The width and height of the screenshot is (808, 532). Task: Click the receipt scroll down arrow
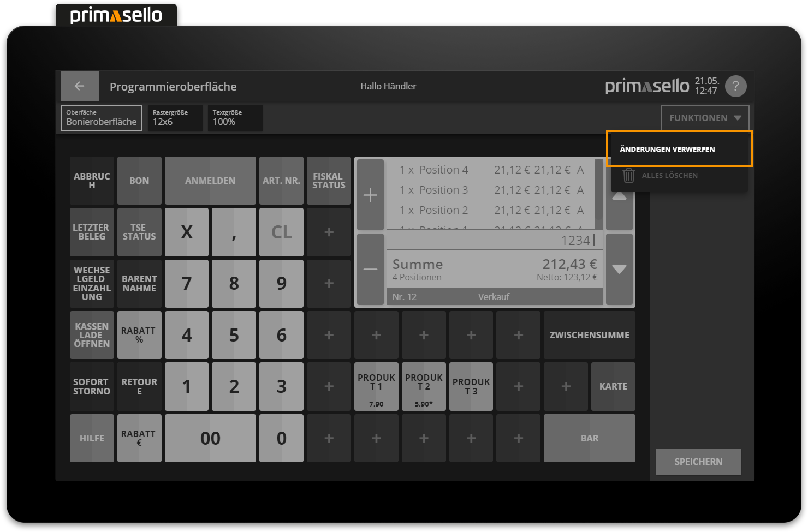619,269
